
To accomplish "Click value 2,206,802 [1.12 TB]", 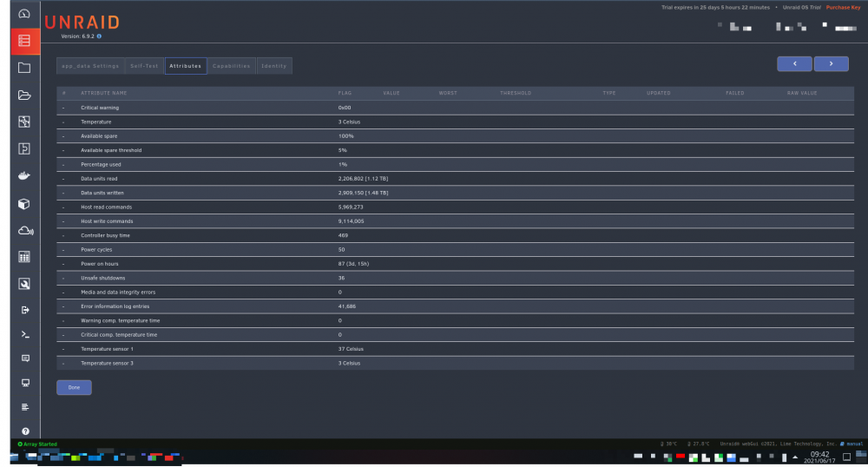I will click(363, 179).
